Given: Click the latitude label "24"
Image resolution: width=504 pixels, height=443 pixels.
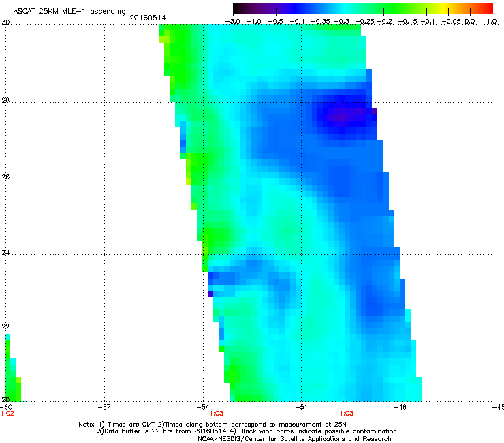Looking at the screenshot, I should tap(5, 253).
